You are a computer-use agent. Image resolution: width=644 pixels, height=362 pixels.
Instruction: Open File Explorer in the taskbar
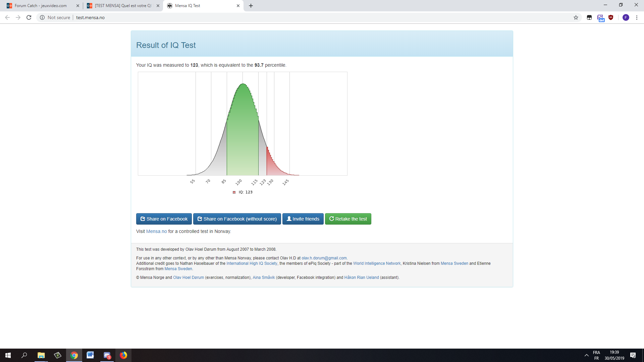pyautogui.click(x=41, y=355)
